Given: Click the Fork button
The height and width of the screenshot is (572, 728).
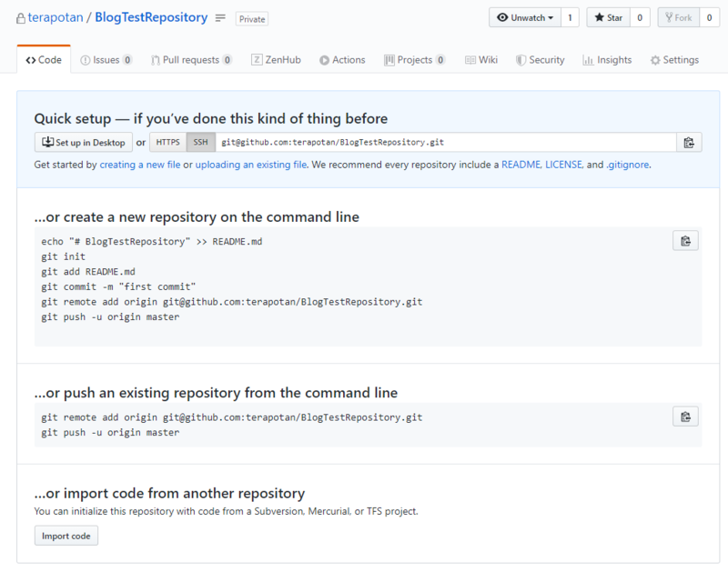Looking at the screenshot, I should click(677, 17).
